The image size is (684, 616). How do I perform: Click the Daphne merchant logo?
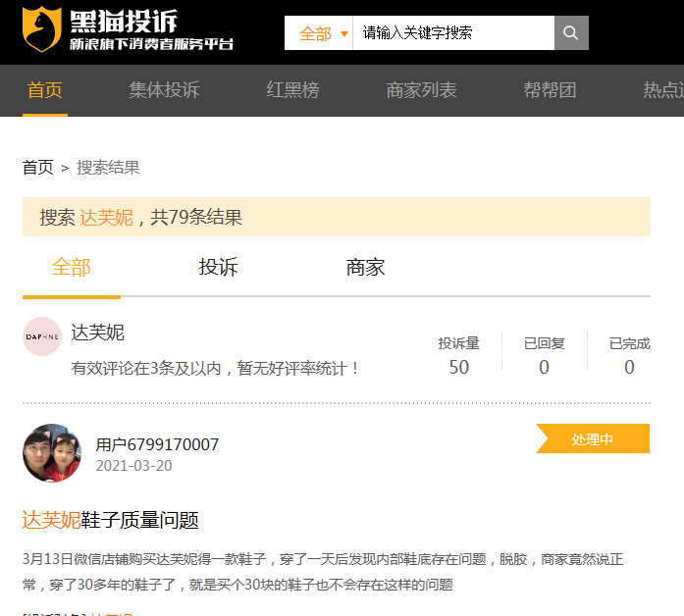(42, 336)
